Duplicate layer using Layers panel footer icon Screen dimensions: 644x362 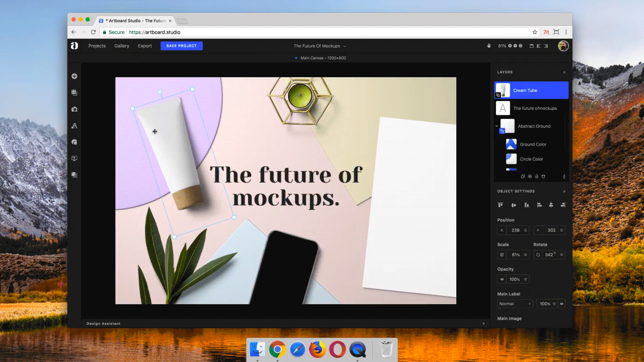point(523,176)
